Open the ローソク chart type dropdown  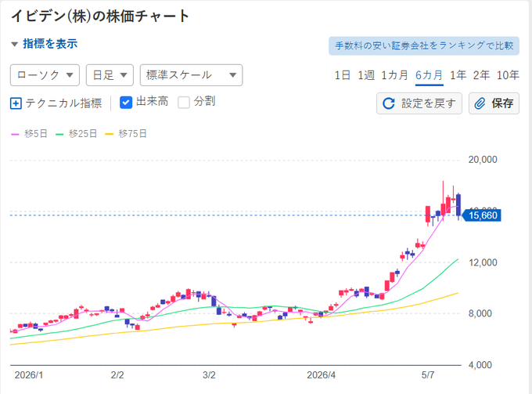(45, 75)
